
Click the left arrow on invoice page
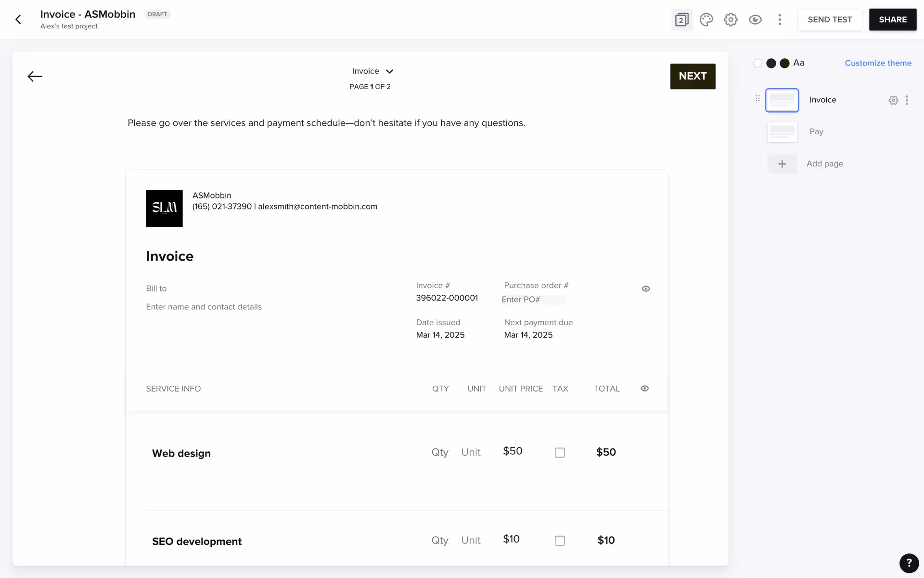point(35,77)
